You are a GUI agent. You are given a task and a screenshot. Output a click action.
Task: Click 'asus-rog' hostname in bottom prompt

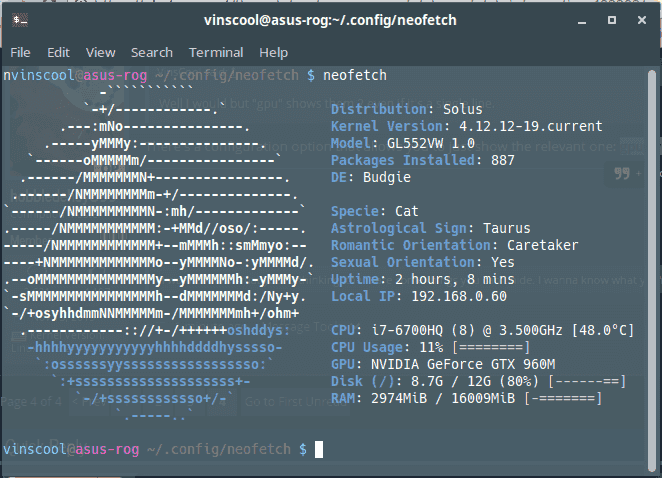[x=107, y=449]
